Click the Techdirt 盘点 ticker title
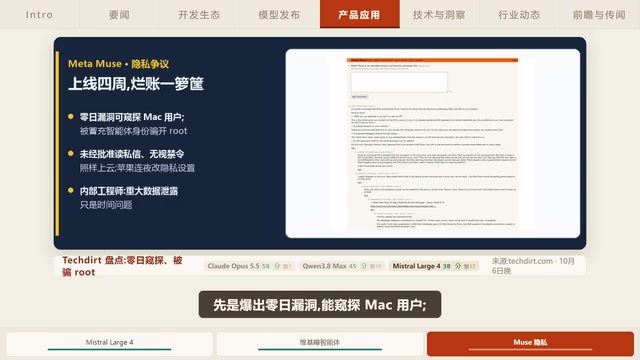 tap(122, 266)
